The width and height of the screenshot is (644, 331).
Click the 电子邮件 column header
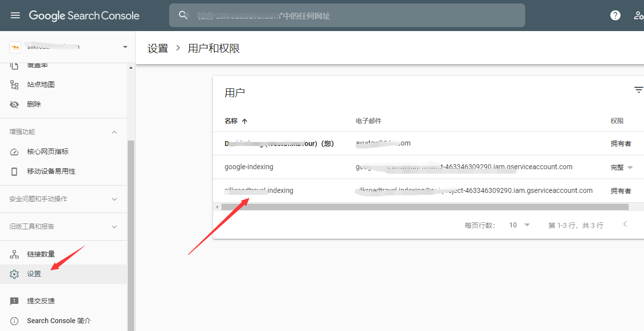[x=368, y=121]
